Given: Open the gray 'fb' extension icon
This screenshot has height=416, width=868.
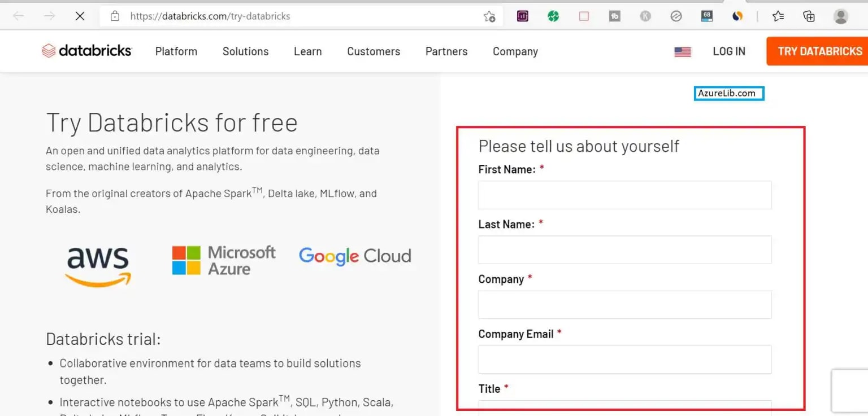Looking at the screenshot, I should [x=615, y=16].
